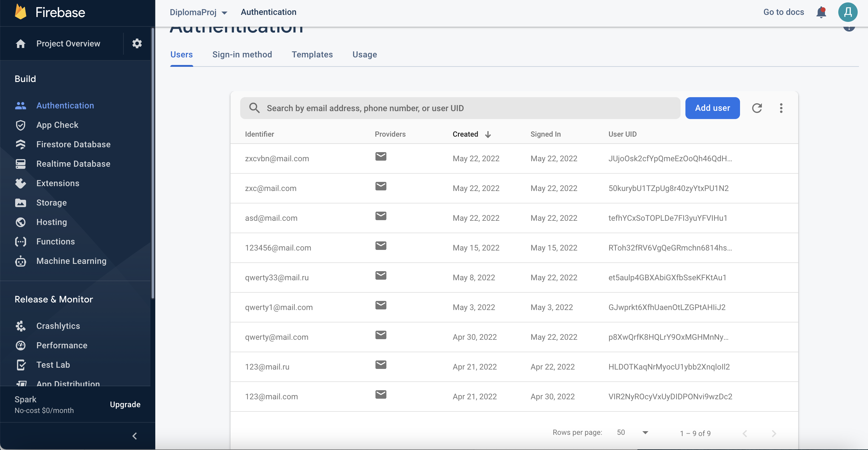
Task: Sort by the Created column arrow
Action: 488,134
